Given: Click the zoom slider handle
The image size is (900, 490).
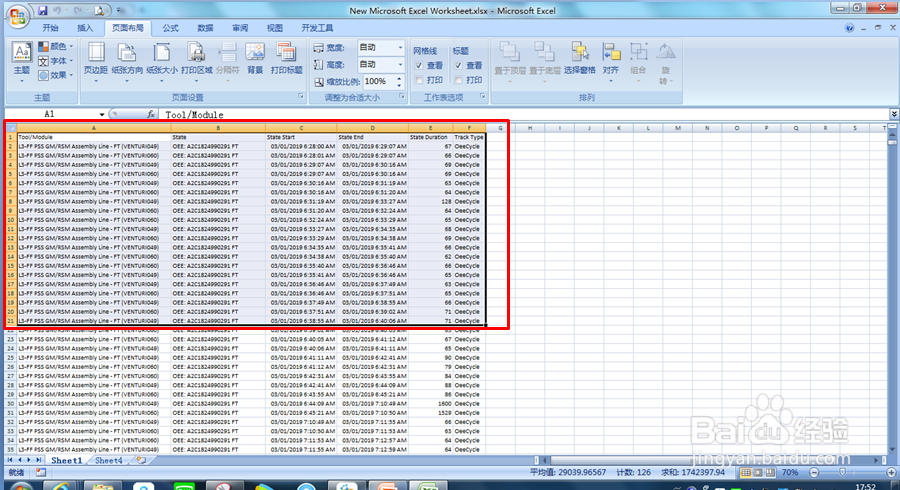Looking at the screenshot, I should click(x=843, y=473).
